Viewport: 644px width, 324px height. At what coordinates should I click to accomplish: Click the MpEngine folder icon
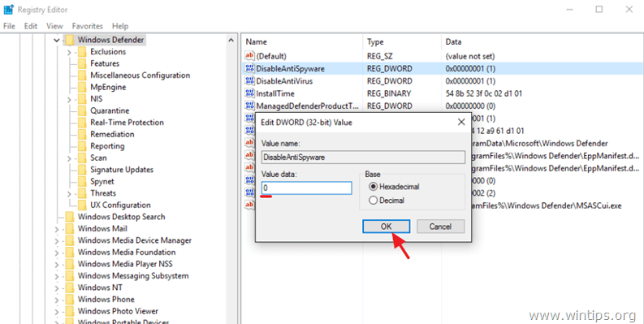82,87
